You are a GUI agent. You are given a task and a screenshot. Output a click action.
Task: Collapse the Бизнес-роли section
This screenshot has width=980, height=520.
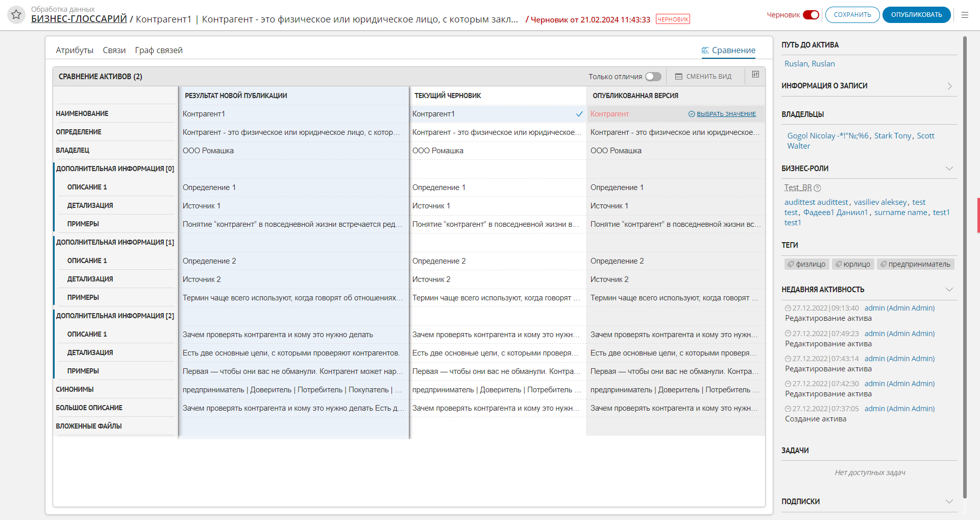click(x=949, y=169)
